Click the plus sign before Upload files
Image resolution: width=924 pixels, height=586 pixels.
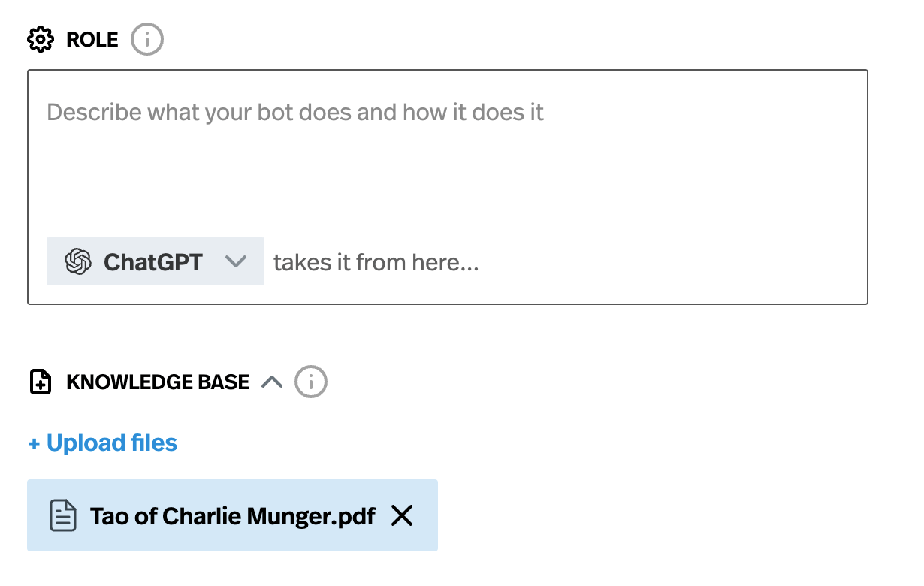pyautogui.click(x=34, y=443)
